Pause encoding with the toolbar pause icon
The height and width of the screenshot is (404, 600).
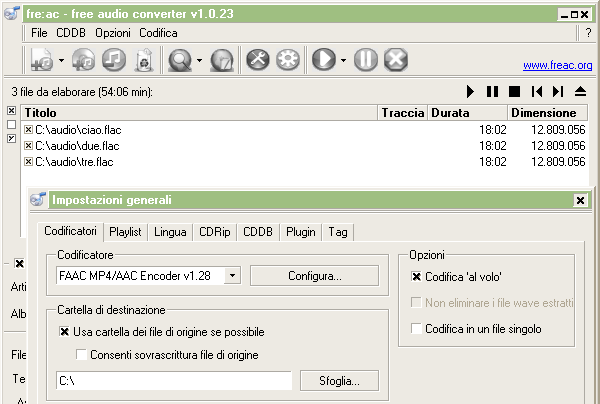(366, 60)
